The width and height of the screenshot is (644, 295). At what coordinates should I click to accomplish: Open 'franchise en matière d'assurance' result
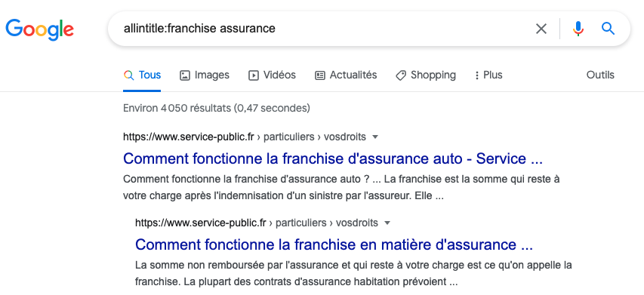click(334, 245)
